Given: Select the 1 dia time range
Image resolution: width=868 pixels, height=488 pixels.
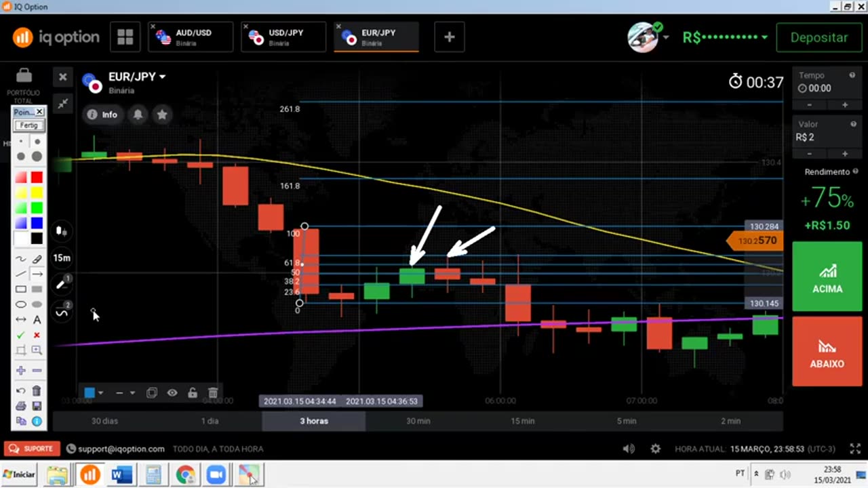Looking at the screenshot, I should pos(210,421).
